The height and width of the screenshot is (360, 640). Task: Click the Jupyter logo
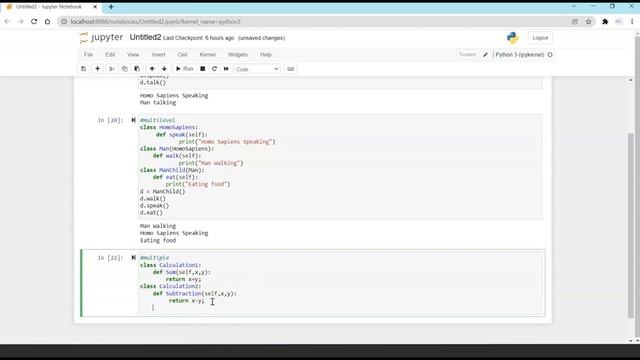point(101,38)
